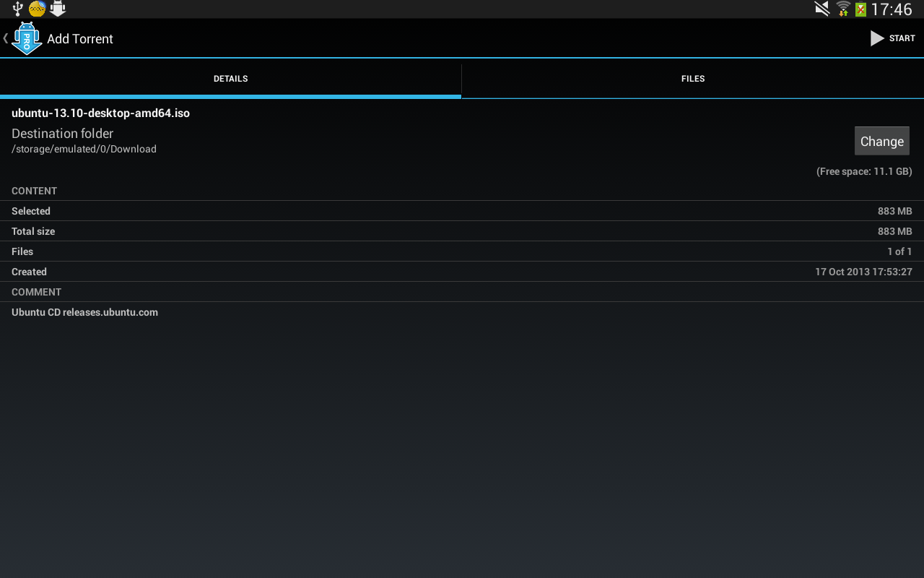Image resolution: width=924 pixels, height=578 pixels.
Task: Select the ubuntu-13.10-desktop-amd64.iso title
Action: 100,113
